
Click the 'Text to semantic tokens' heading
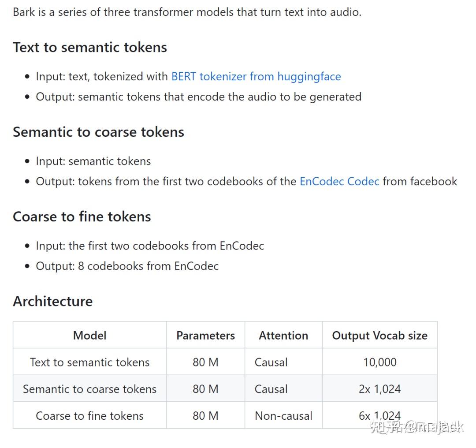point(90,47)
